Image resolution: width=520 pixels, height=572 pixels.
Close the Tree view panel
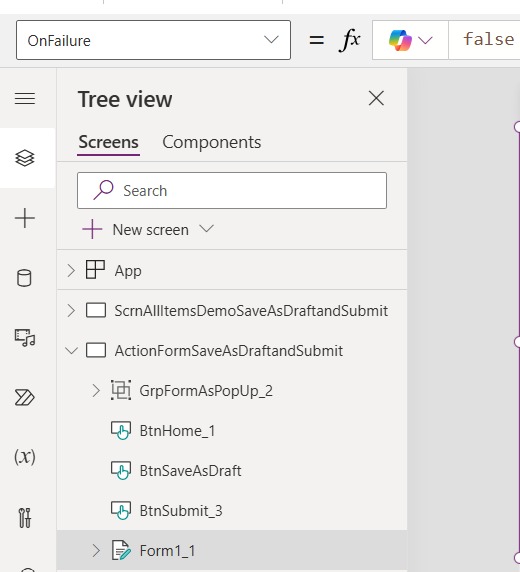coord(376,98)
